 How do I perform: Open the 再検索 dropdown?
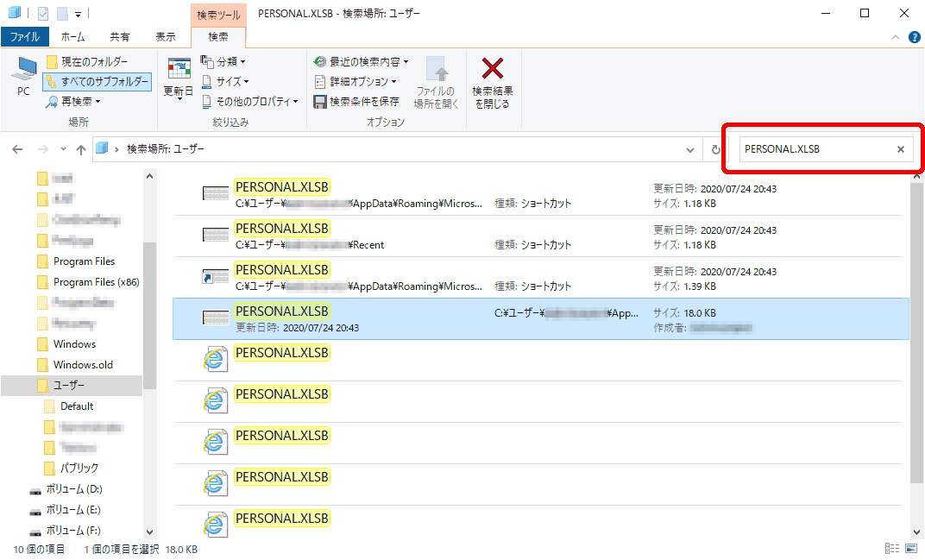[x=73, y=102]
